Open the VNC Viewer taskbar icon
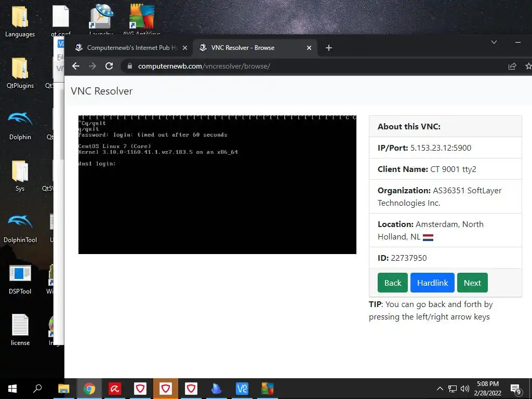This screenshot has width=532, height=399. point(242,389)
